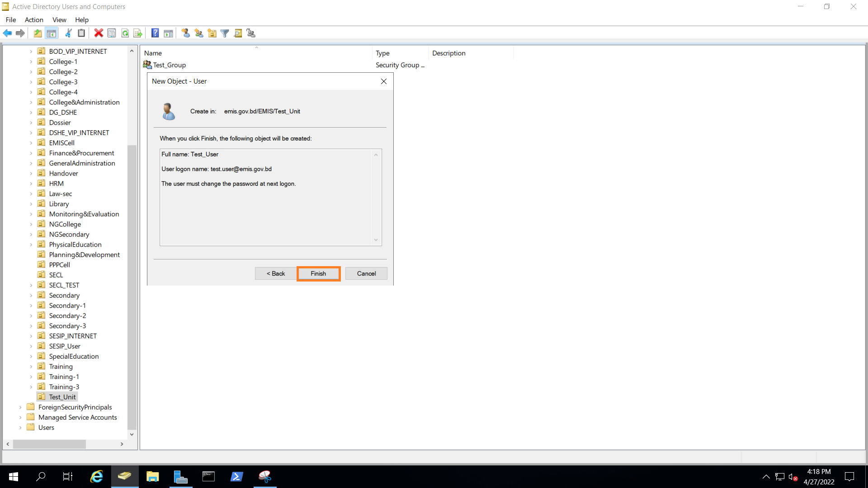
Task: Click Find objects magnifier toolbar icon
Action: pos(238,33)
